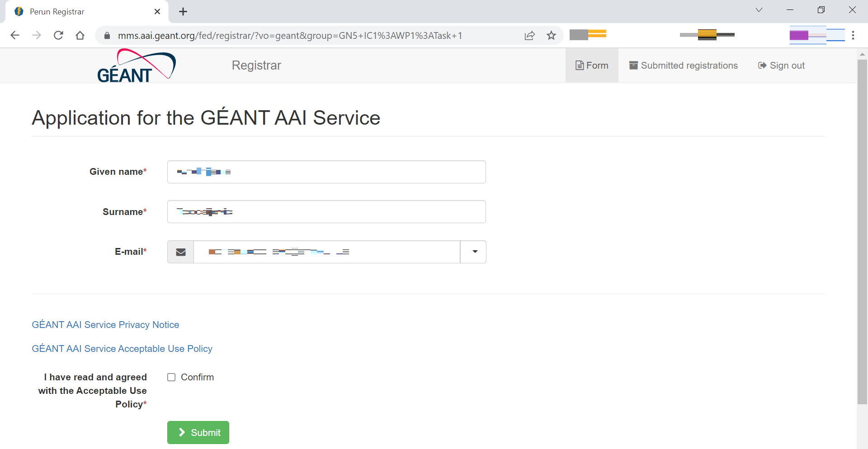
Task: Go to the browser home icon
Action: 80,35
